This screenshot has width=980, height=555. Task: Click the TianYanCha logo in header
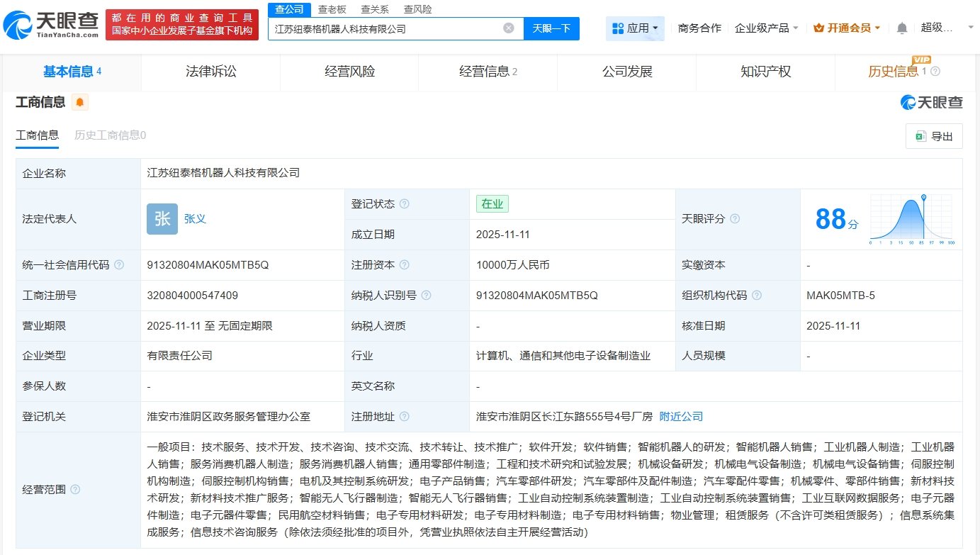(x=51, y=25)
